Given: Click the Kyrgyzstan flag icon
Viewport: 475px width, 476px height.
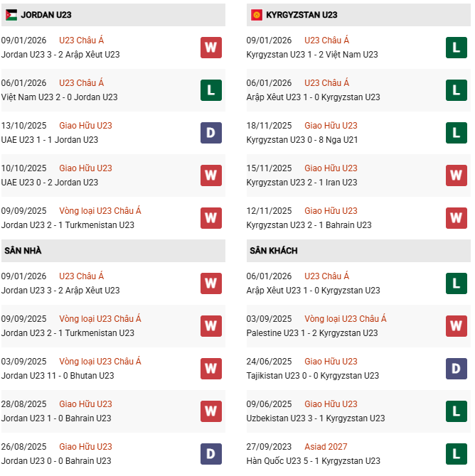Looking at the screenshot, I should click(x=257, y=15).
